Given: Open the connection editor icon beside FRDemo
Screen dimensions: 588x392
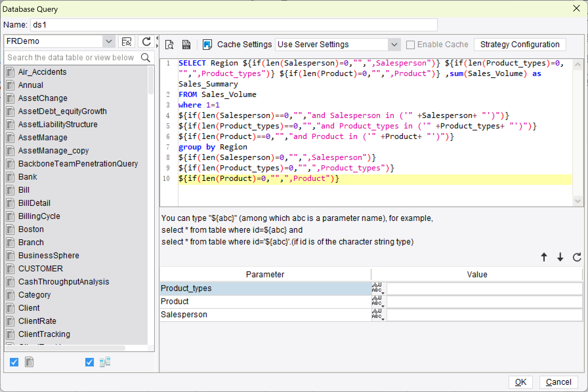Looking at the screenshot, I should pos(126,42).
